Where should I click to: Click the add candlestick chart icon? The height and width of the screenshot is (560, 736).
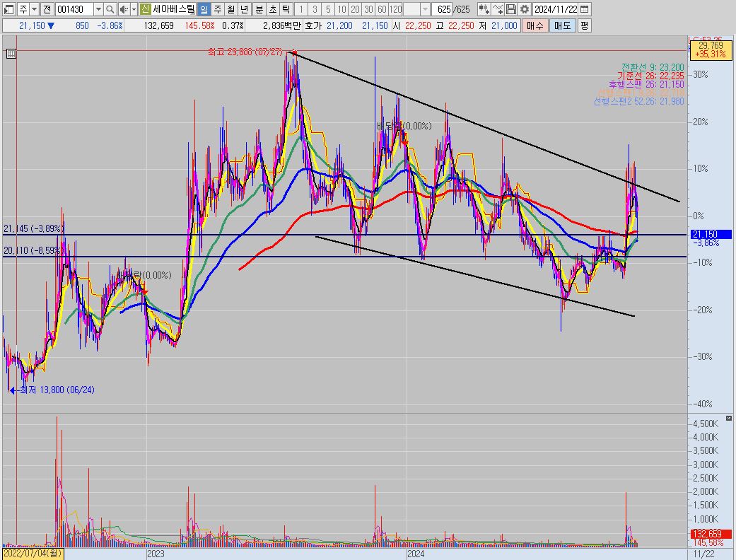[x=484, y=9]
